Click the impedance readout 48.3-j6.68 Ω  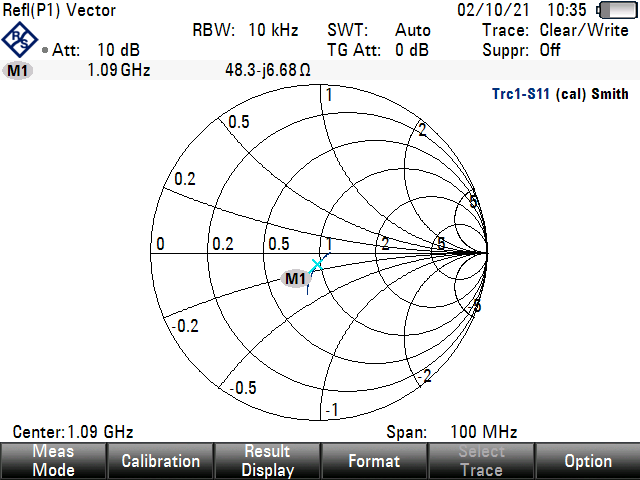click(268, 70)
